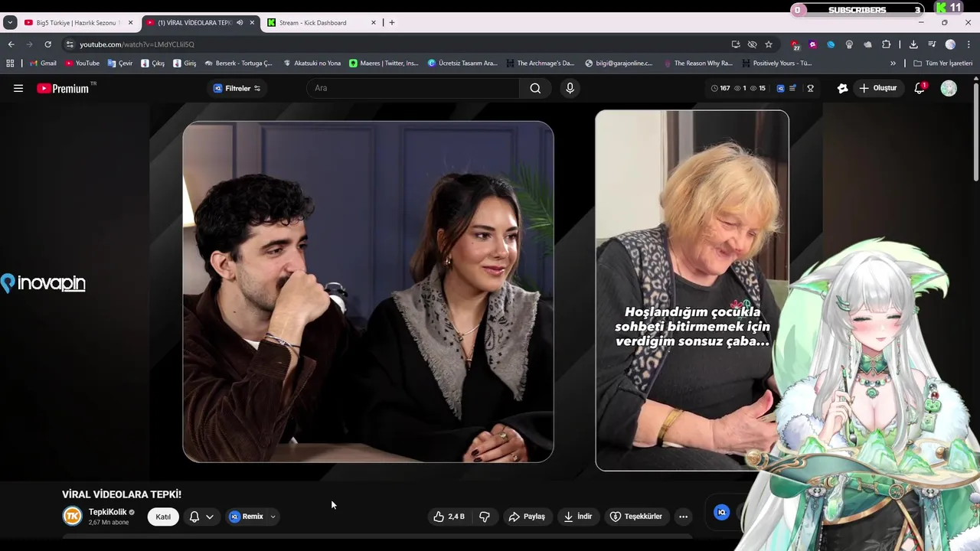Open a new tab with plus button
This screenshot has height=551, width=980.
tap(392, 23)
